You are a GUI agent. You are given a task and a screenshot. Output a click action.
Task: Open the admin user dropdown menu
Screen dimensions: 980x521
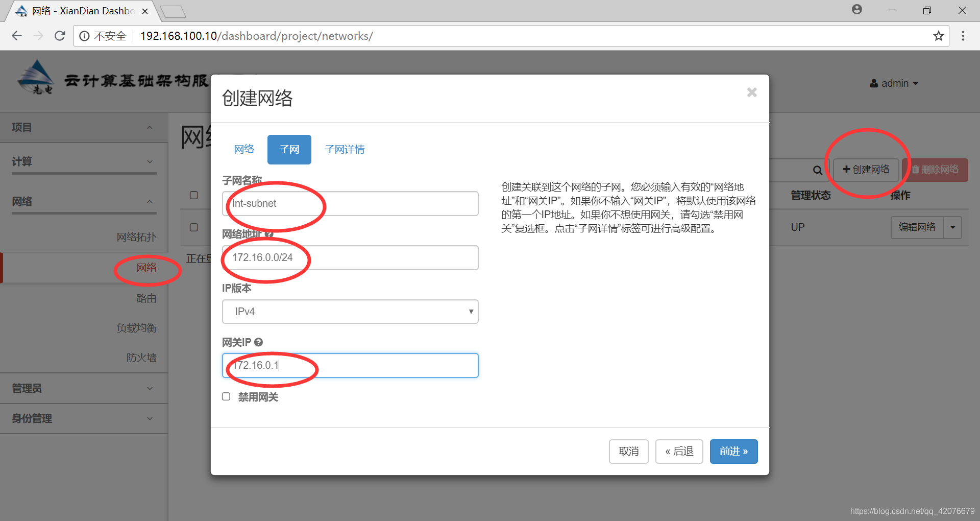(894, 83)
